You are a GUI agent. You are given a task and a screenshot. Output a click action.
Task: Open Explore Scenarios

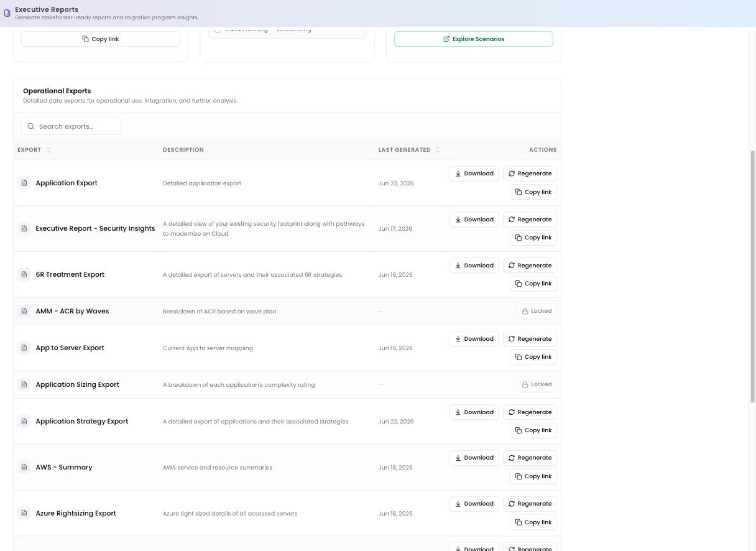tap(474, 39)
